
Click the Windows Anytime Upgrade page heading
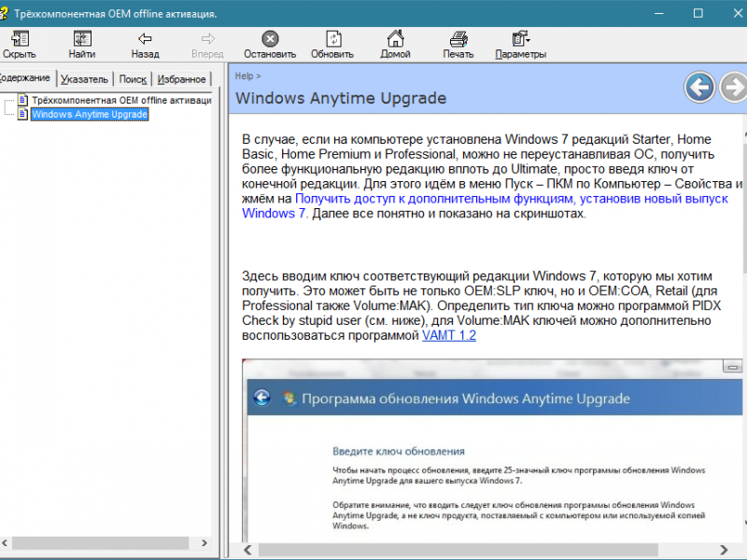click(341, 98)
